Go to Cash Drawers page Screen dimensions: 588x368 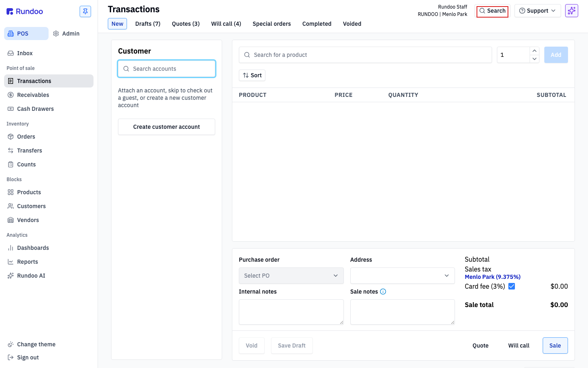pyautogui.click(x=49, y=109)
